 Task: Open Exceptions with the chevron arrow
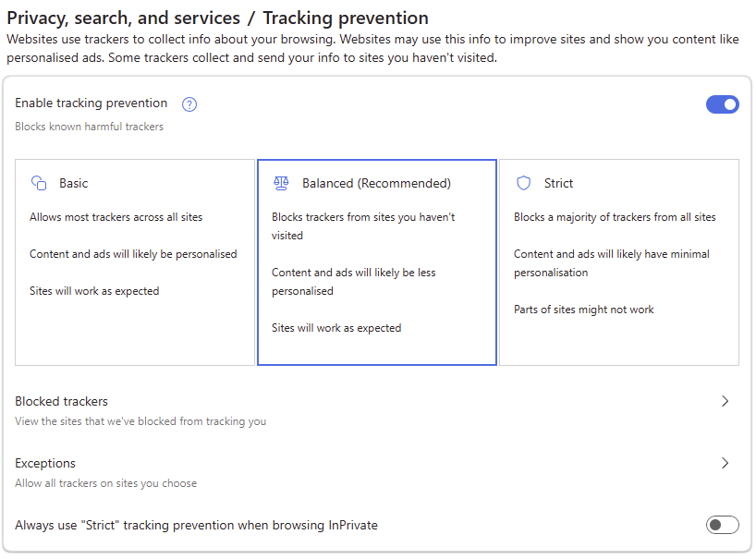[725, 463]
